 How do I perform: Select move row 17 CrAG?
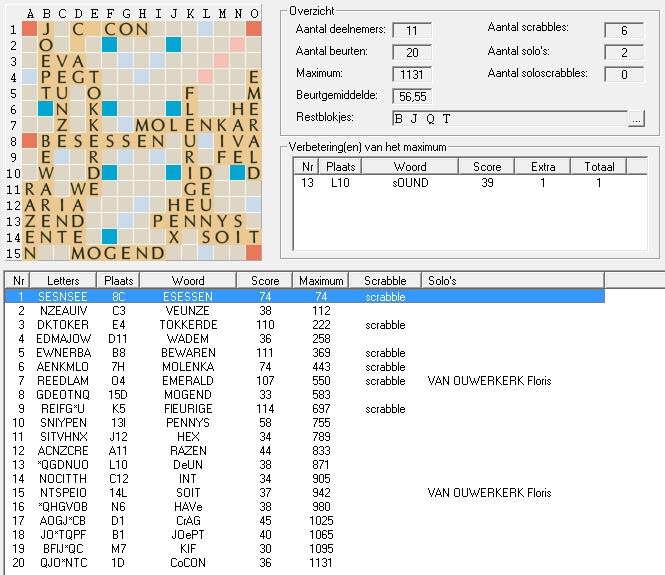305,520
